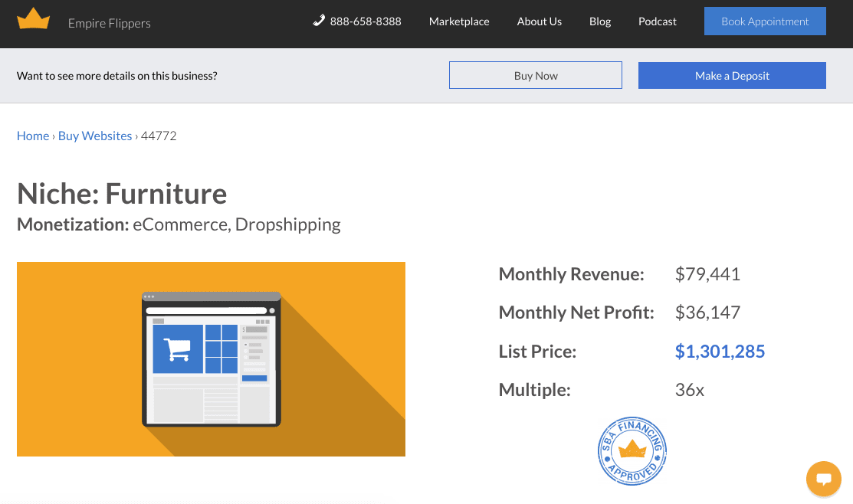Click the phone icon in the header
Image resolution: width=853 pixels, height=504 pixels.
point(318,21)
